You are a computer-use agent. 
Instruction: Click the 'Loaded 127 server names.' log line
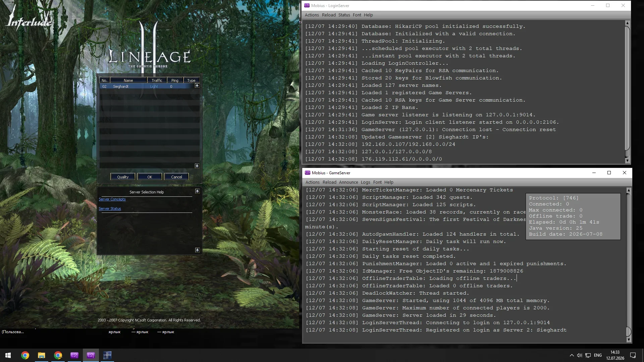click(x=373, y=85)
